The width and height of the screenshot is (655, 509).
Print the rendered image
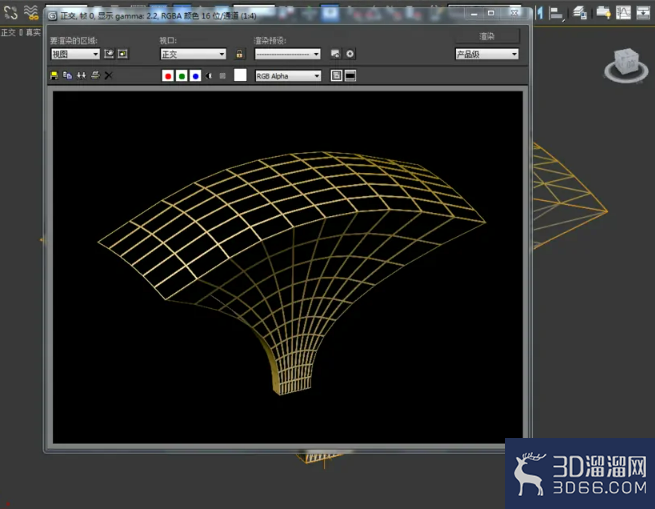coord(95,75)
